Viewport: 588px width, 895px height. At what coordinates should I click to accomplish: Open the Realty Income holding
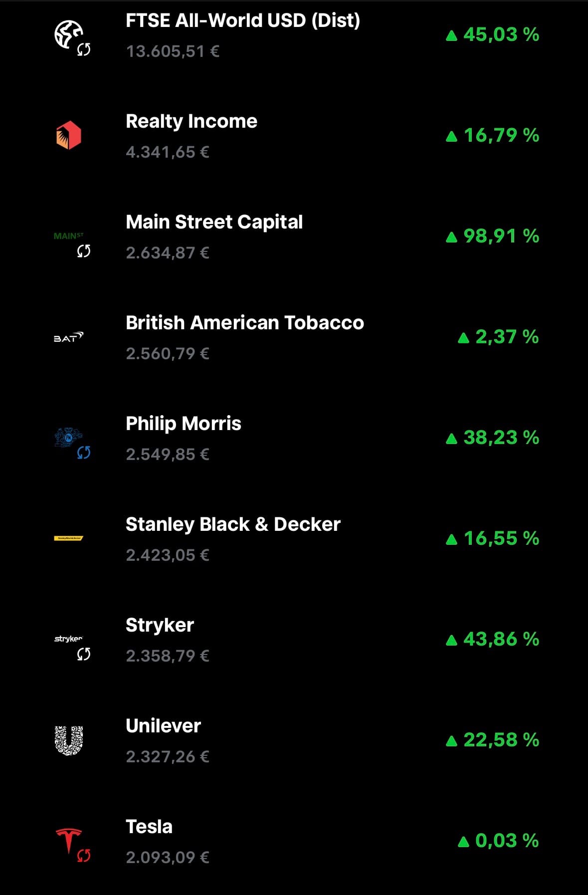click(x=294, y=136)
